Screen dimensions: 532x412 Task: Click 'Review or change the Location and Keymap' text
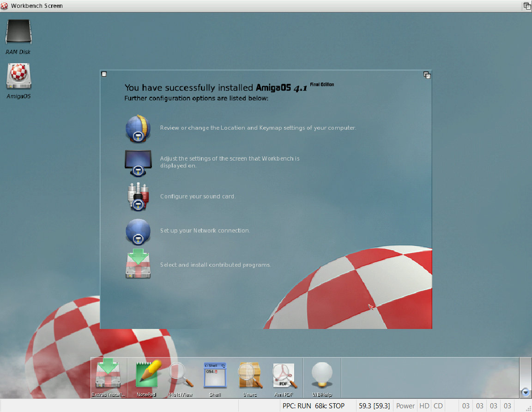pos(258,128)
